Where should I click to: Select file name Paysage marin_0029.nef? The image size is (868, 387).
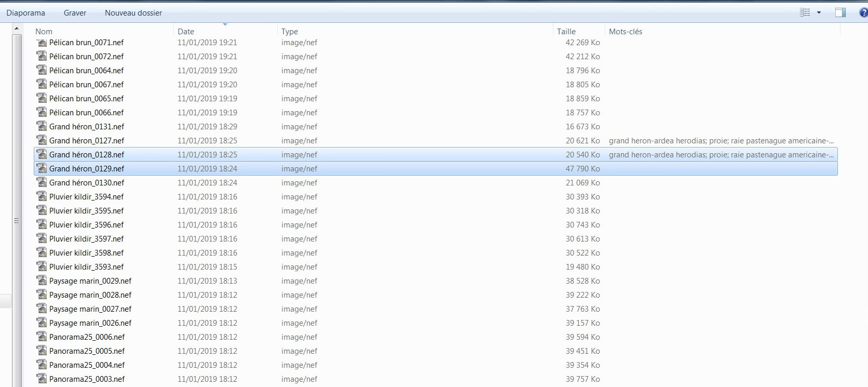(x=90, y=281)
